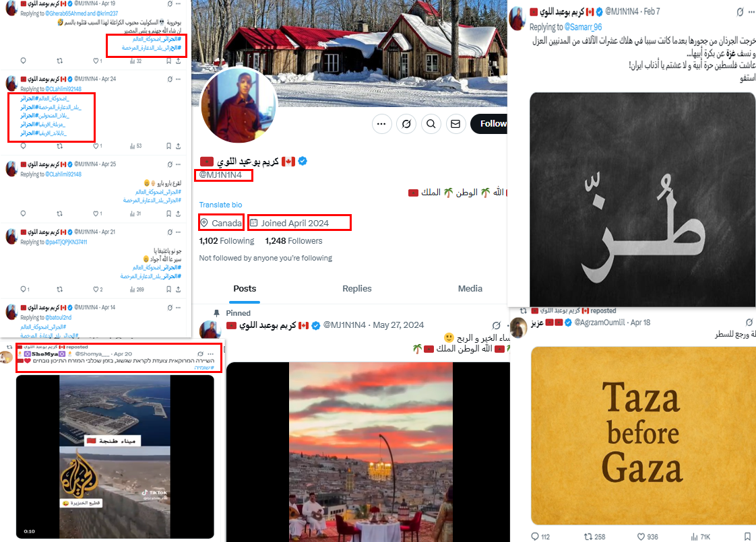Click the @Samarr_96 reply mention link
The height and width of the screenshot is (542, 756).
tap(583, 28)
